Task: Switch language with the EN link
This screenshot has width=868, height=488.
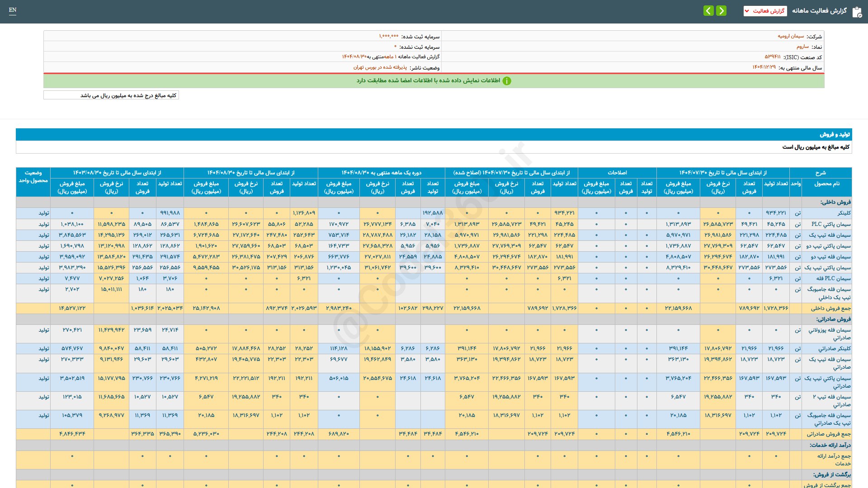Action: coord(13,10)
